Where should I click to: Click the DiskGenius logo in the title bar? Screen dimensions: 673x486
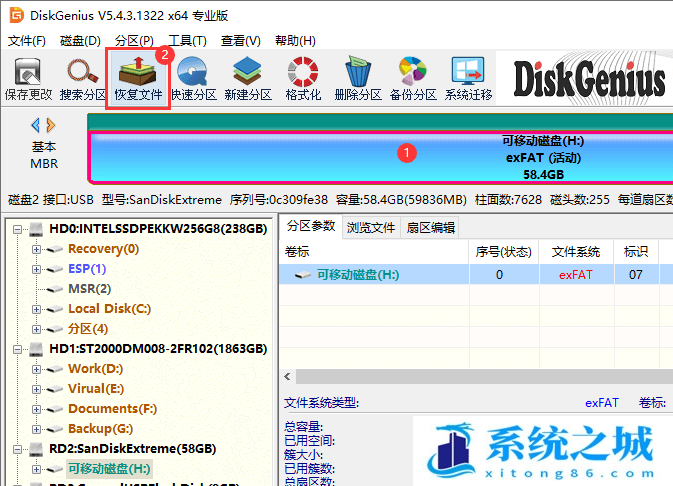pyautogui.click(x=17, y=15)
